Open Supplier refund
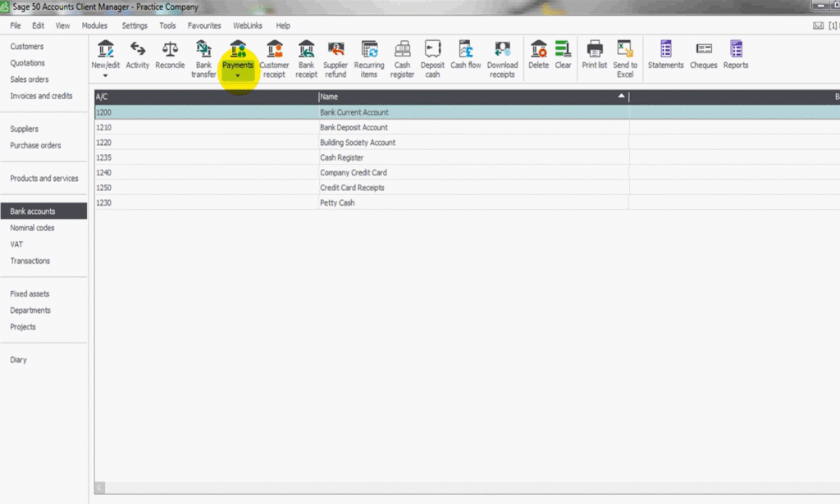Viewport: 840px width, 504px height. (x=336, y=59)
